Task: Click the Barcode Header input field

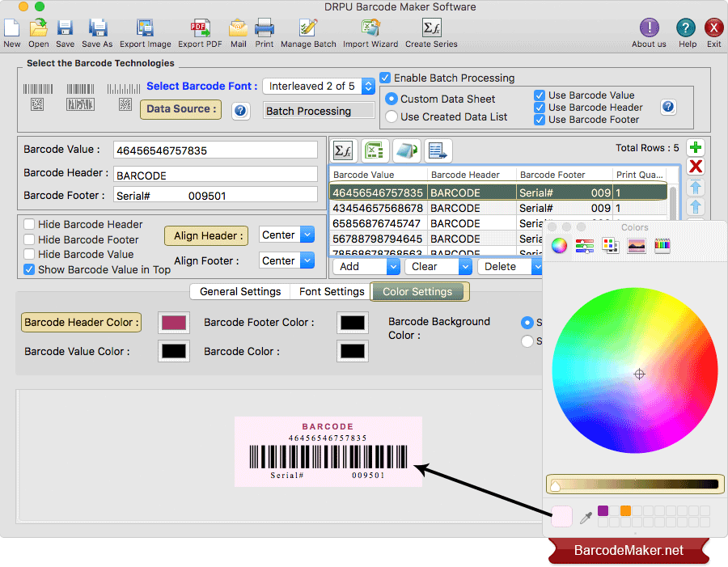Action: pyautogui.click(x=215, y=175)
